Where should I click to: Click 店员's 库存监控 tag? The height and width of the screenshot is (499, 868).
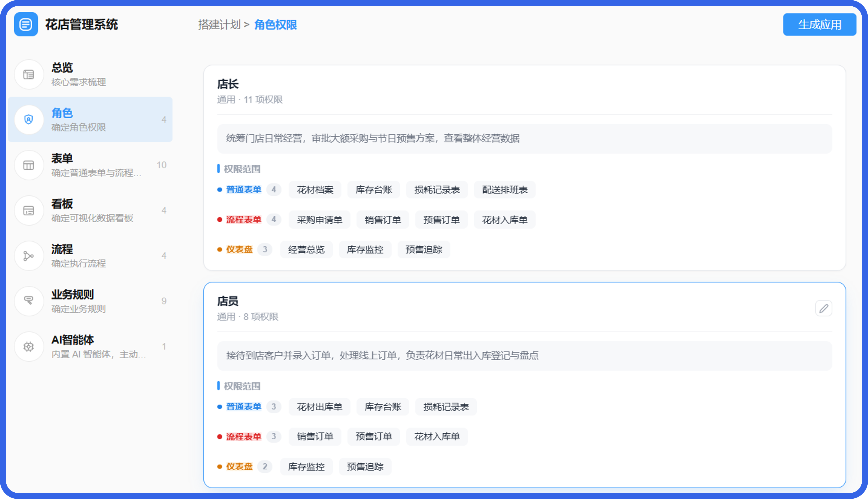pos(306,467)
